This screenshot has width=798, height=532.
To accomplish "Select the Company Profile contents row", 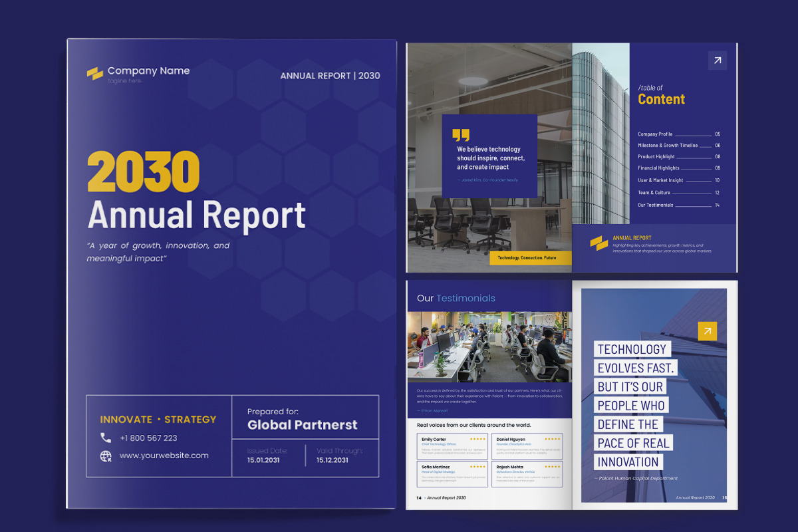I will pos(679,134).
